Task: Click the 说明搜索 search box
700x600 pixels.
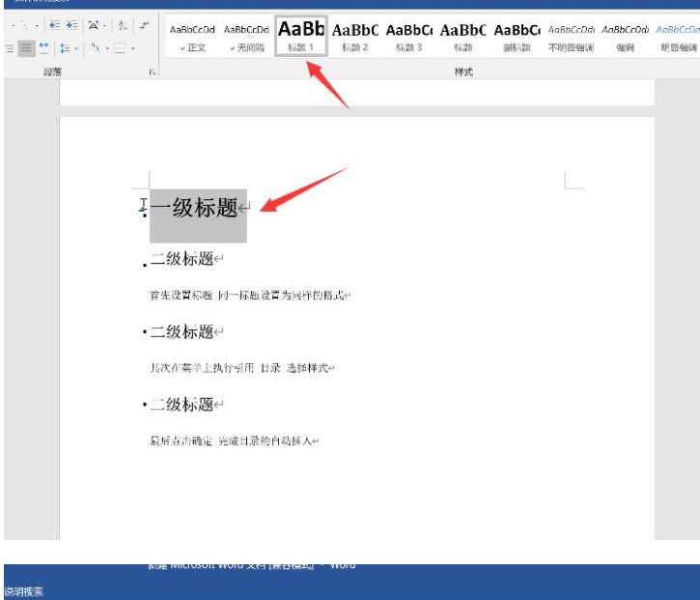Action: click(x=24, y=591)
